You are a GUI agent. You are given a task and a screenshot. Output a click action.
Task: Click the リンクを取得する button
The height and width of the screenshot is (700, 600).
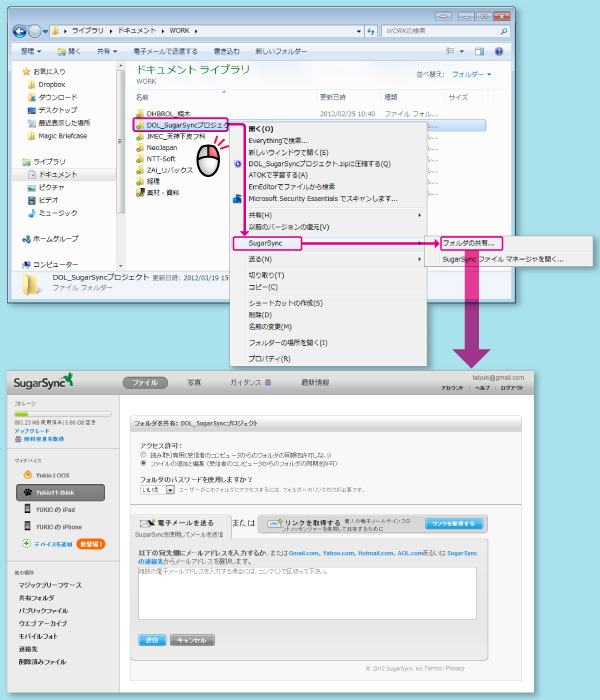tap(454, 524)
